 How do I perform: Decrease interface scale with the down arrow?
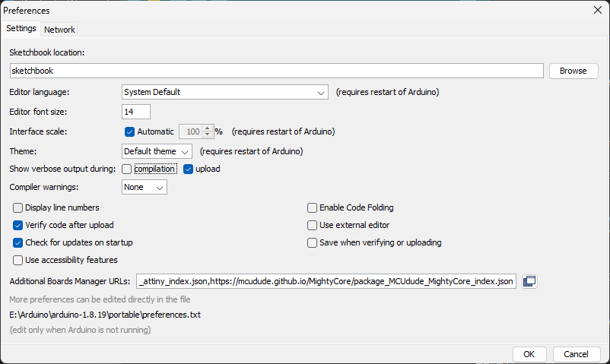[x=208, y=135]
